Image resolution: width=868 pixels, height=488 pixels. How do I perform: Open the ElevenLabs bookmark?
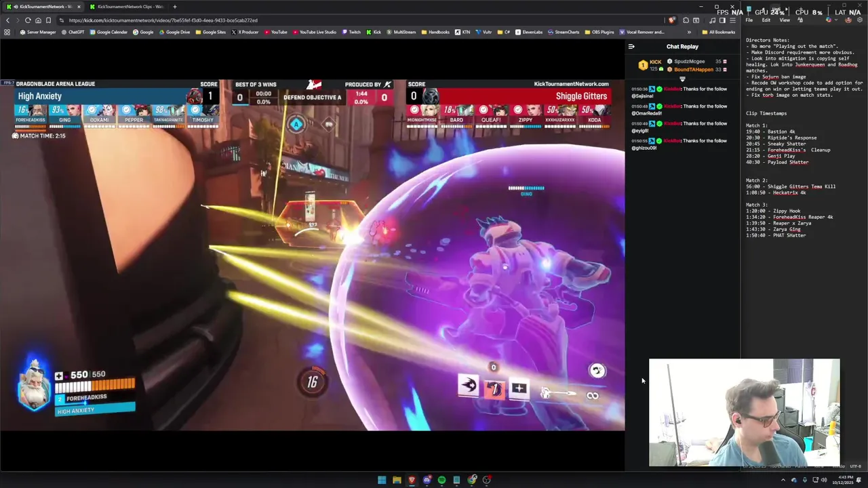click(x=528, y=32)
